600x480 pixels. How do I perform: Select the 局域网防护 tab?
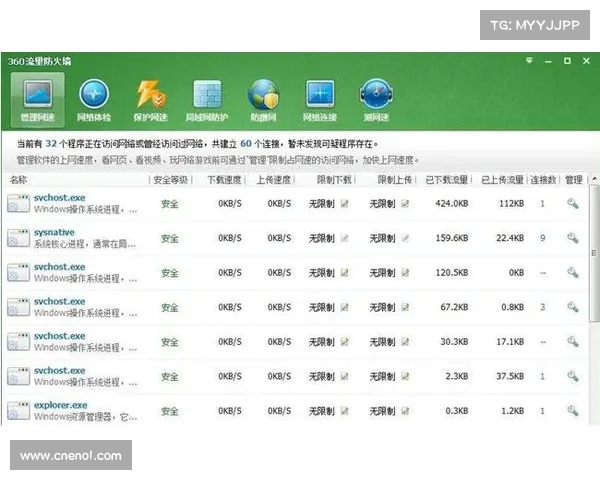coord(207,100)
